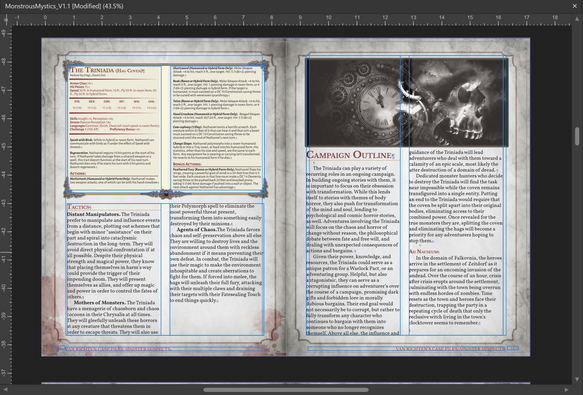Click the ornamental divider below the stat block
Viewport: 583px width, 395px height.
(x=166, y=194)
